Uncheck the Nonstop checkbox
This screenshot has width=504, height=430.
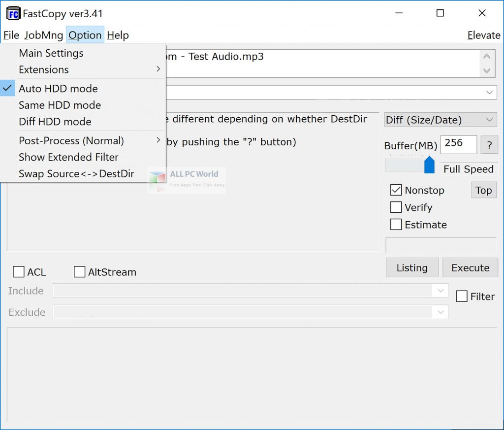(396, 190)
